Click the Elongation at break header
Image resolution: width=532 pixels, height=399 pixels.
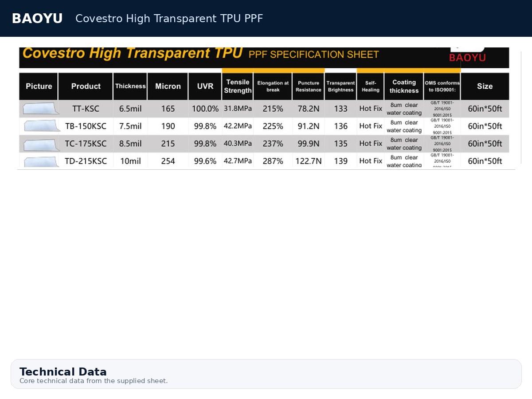coord(273,86)
